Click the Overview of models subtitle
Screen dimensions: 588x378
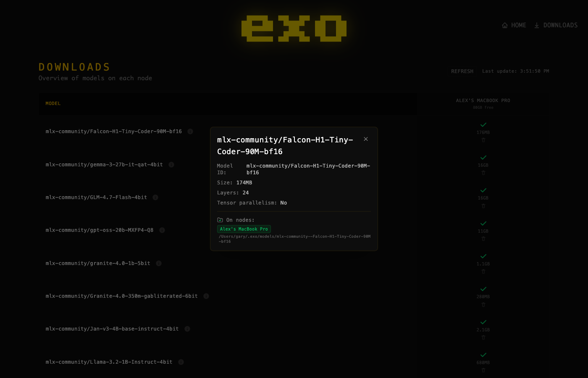(x=95, y=78)
